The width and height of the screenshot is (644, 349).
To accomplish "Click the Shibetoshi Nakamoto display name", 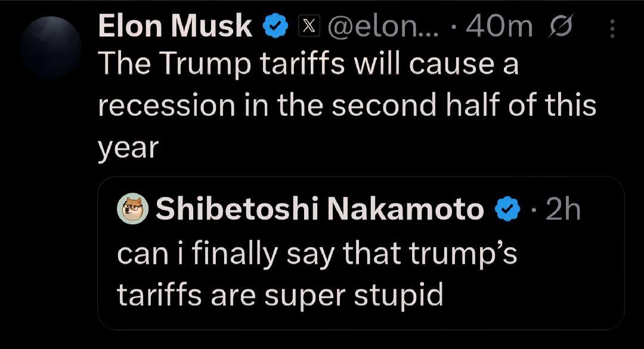I will tap(320, 209).
